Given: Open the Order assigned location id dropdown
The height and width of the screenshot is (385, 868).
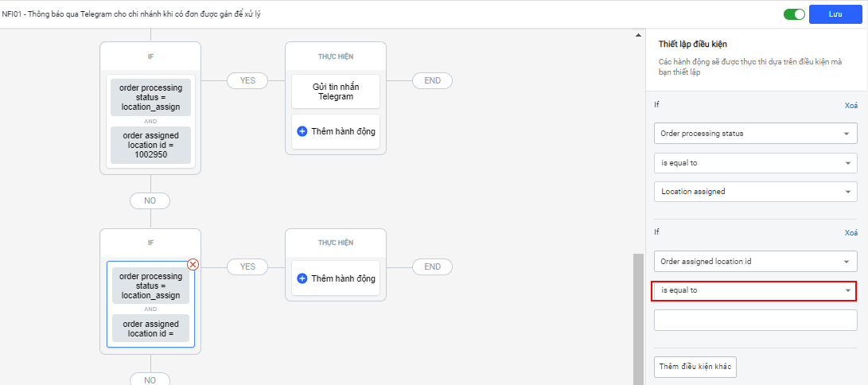Looking at the screenshot, I should [x=754, y=261].
